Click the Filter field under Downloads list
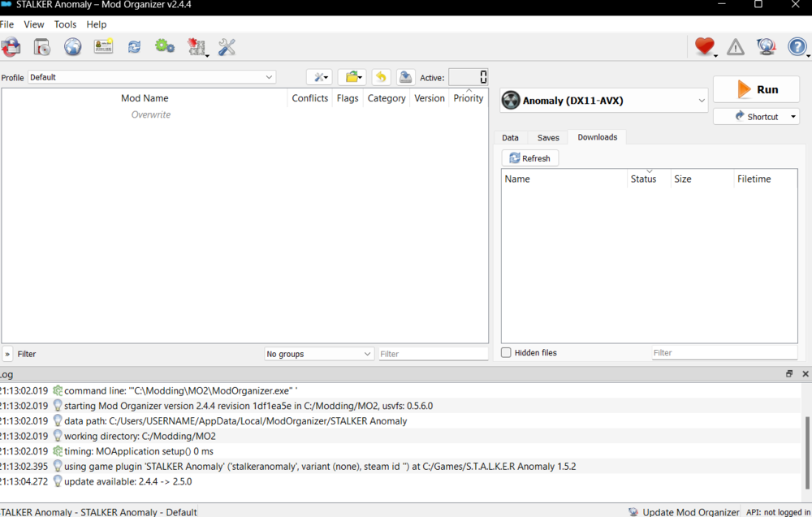 [x=724, y=353]
